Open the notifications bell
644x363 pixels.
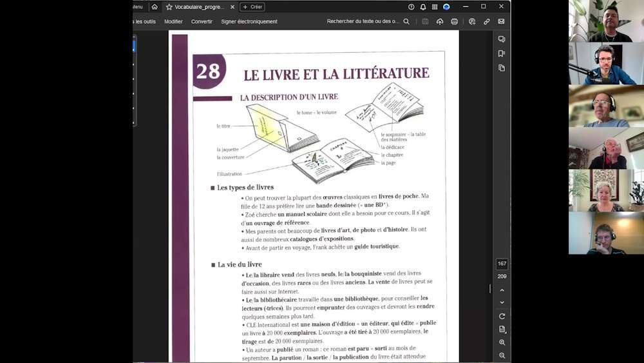coord(423,7)
